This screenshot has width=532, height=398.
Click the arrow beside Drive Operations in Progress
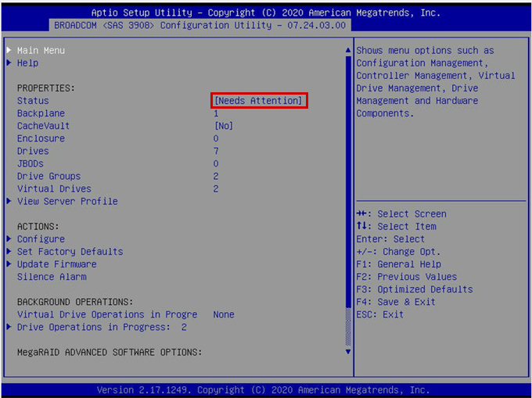(9, 327)
